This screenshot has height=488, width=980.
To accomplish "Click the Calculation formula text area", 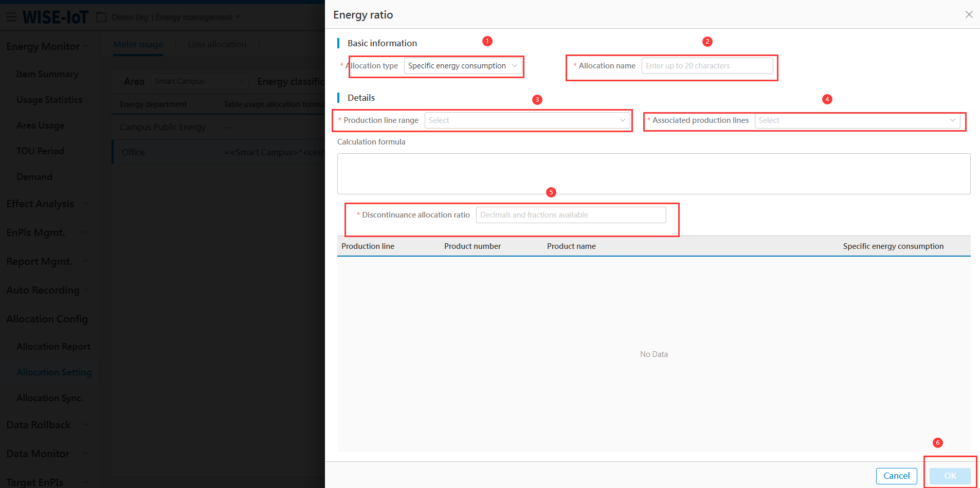I will tap(653, 174).
